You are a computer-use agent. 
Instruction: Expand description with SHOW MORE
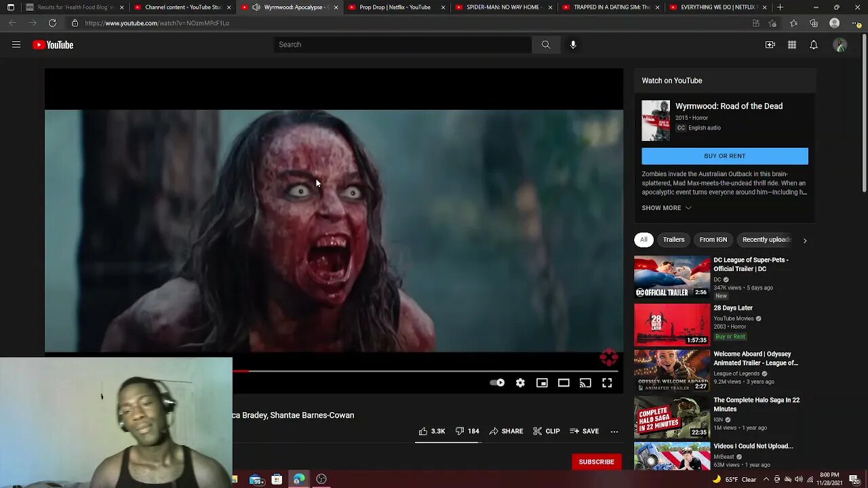point(667,208)
